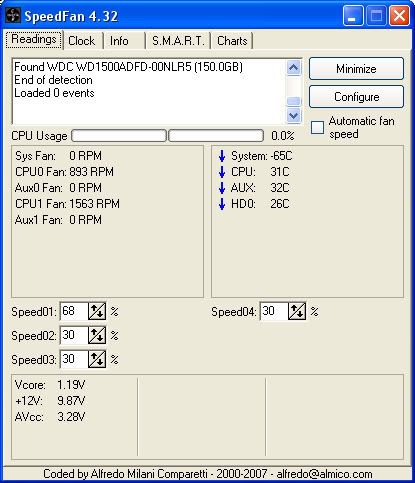Click the first CPU usage bar
Image resolution: width=415 pixels, height=483 pixels.
point(119,136)
